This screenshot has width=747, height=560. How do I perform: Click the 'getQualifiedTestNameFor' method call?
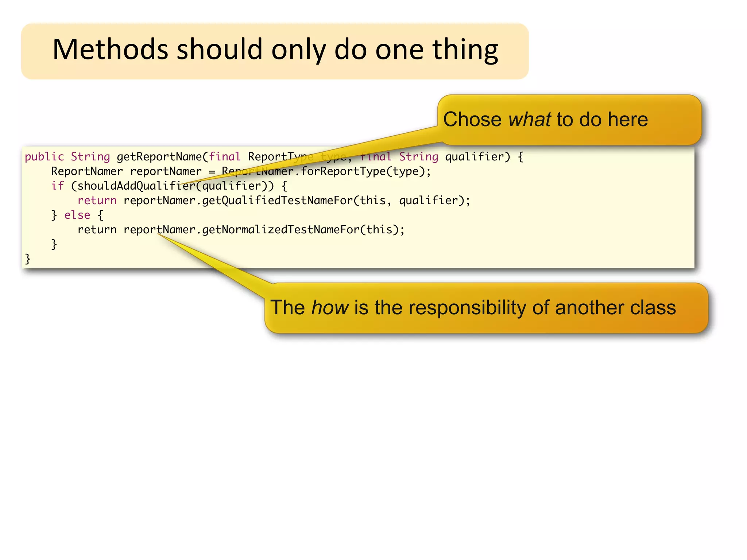point(277,201)
